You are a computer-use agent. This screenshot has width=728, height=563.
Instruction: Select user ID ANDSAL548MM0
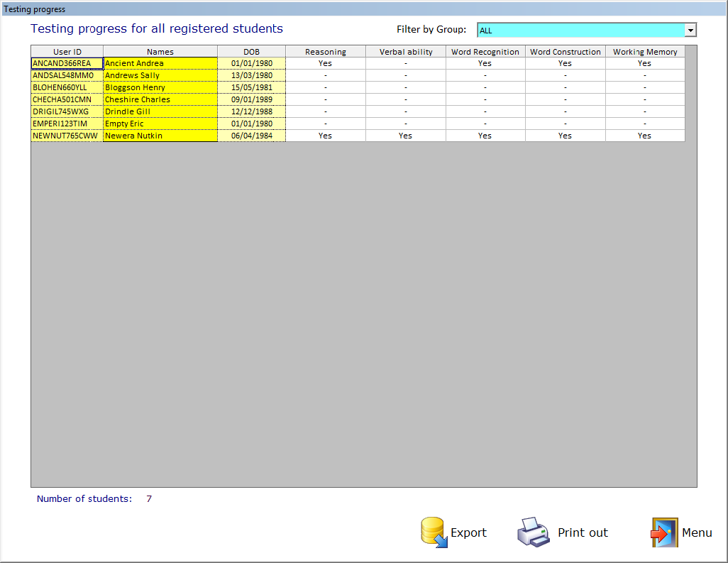[x=67, y=75]
